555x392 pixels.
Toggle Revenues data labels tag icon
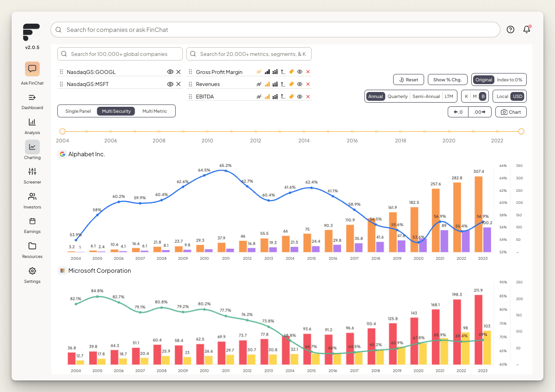point(291,84)
